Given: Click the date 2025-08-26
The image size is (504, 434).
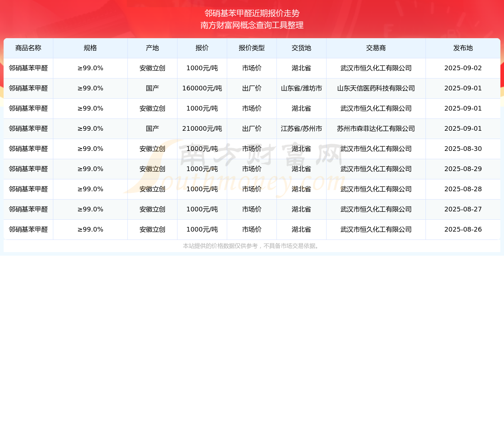Looking at the screenshot, I should coord(463,229).
